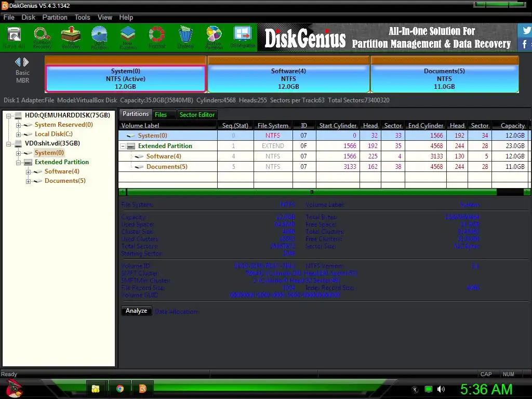The image size is (532, 399).
Task: Click the Extended Partition icon in tree
Action: coord(28,162)
